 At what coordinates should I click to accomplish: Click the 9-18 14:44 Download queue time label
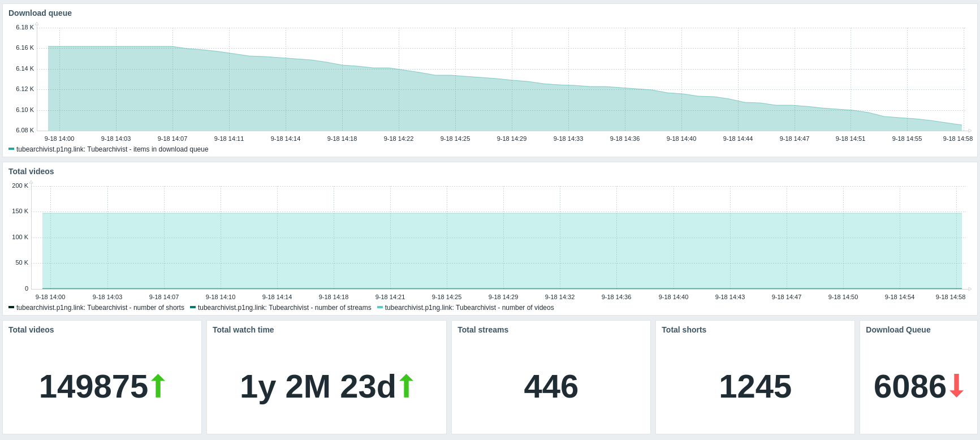[x=738, y=139]
